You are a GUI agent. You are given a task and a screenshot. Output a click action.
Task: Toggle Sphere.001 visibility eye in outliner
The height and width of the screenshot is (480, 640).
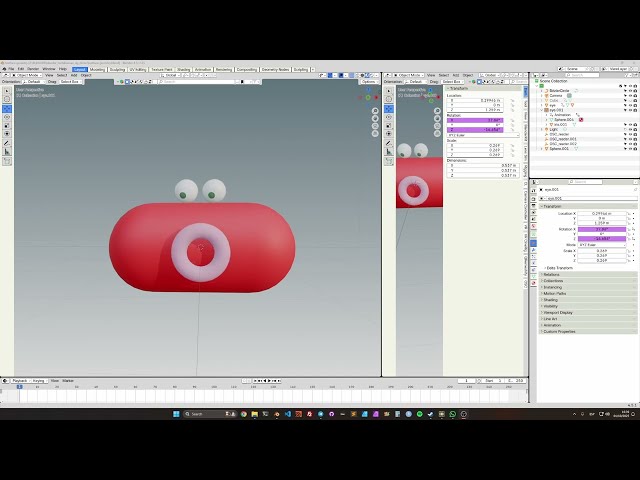[630, 149]
